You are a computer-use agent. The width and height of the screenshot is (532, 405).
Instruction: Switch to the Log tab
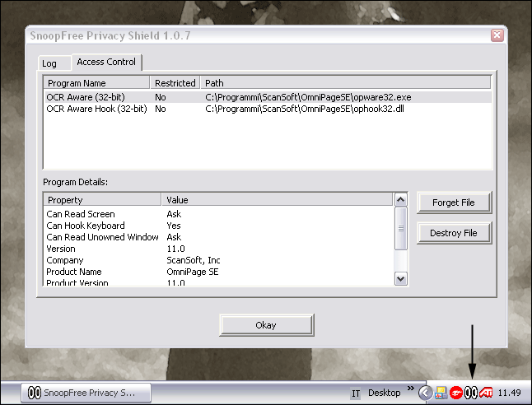point(54,63)
